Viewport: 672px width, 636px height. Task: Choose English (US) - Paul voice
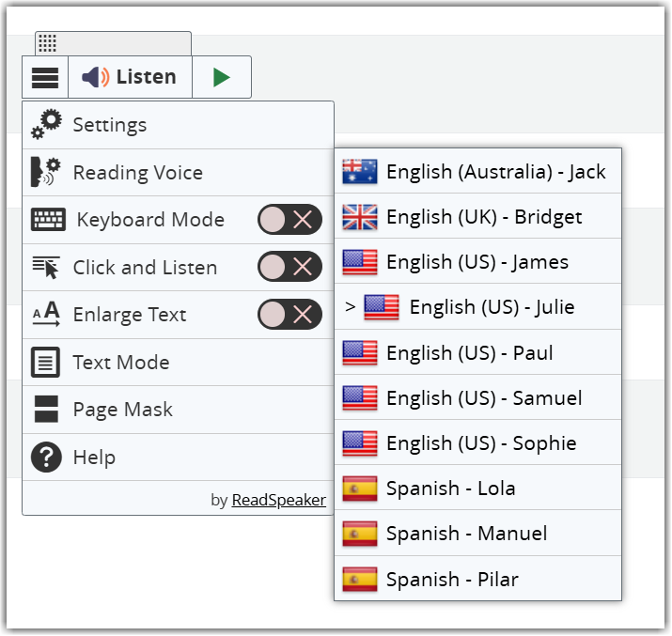tap(477, 353)
